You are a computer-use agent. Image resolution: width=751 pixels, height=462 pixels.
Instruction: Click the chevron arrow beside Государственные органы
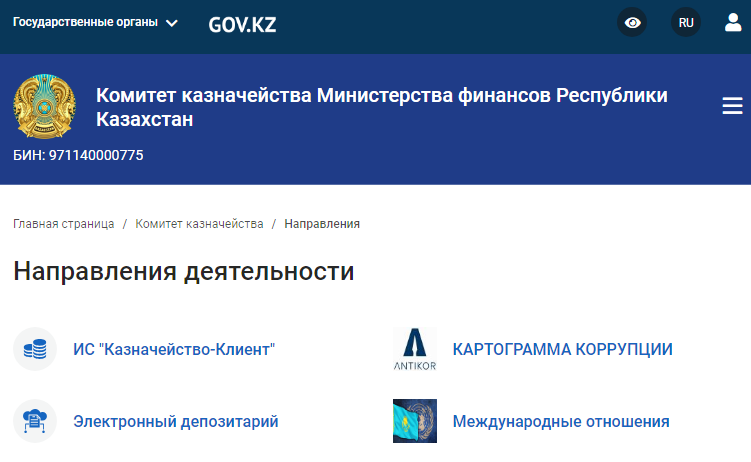(x=171, y=23)
